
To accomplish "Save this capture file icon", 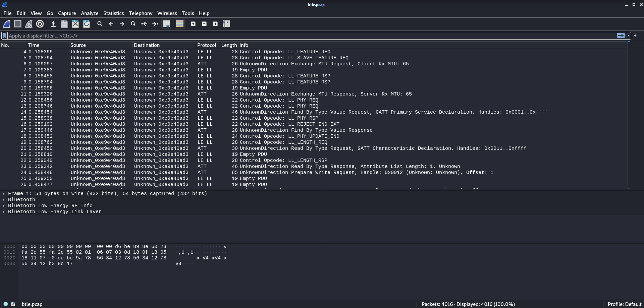I will click(x=64, y=24).
